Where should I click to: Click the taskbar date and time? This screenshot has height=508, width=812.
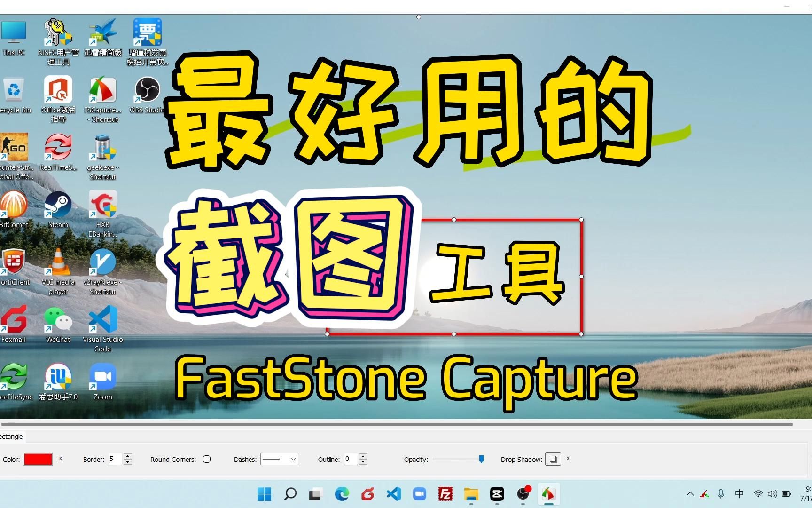click(806, 494)
